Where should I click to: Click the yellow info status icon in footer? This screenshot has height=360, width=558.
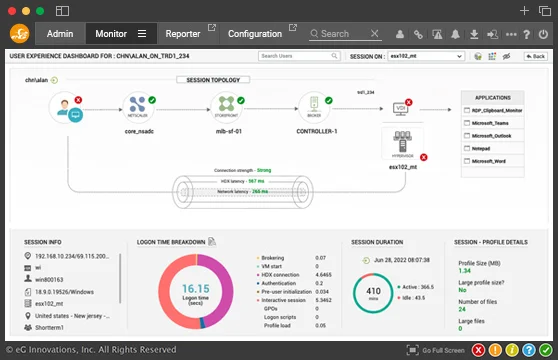(x=512, y=350)
